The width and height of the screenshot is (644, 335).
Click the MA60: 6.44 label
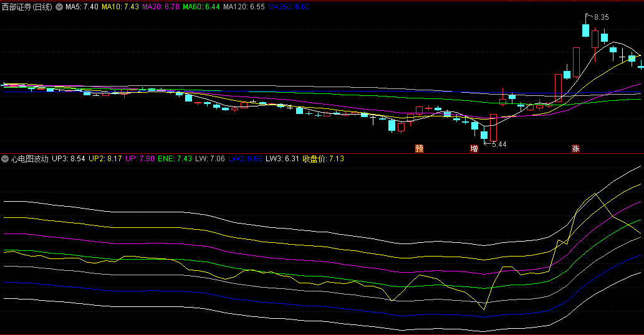(x=201, y=7)
